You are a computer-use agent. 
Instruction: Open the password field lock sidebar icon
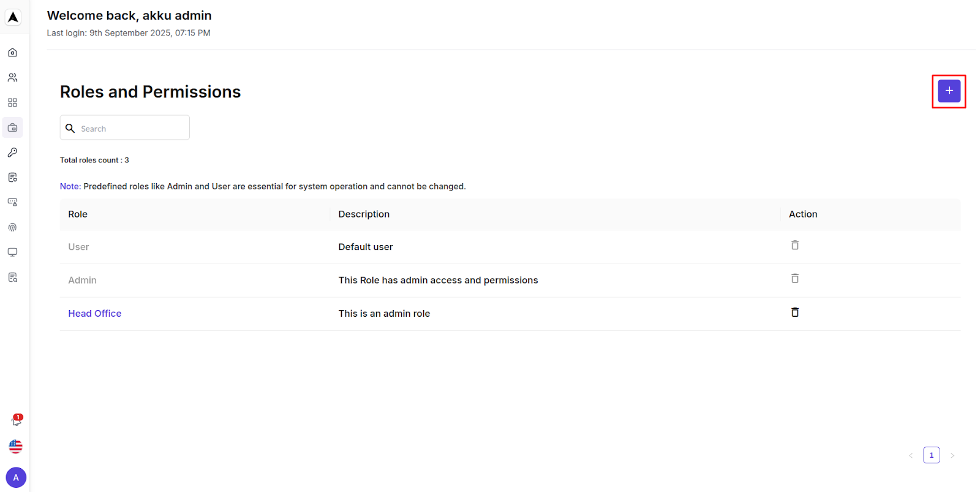(12, 202)
